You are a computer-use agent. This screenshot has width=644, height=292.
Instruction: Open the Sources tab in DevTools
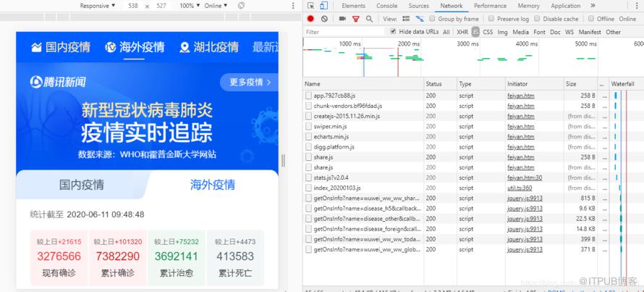418,6
